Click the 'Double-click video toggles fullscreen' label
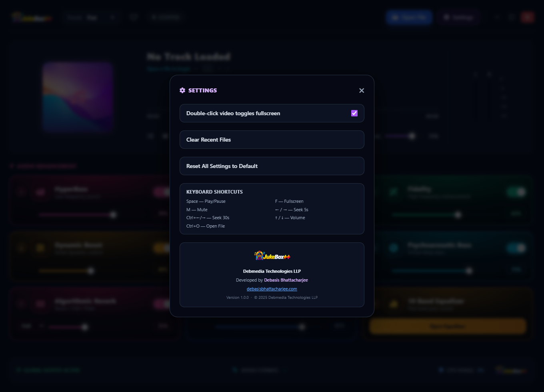 pyautogui.click(x=233, y=113)
